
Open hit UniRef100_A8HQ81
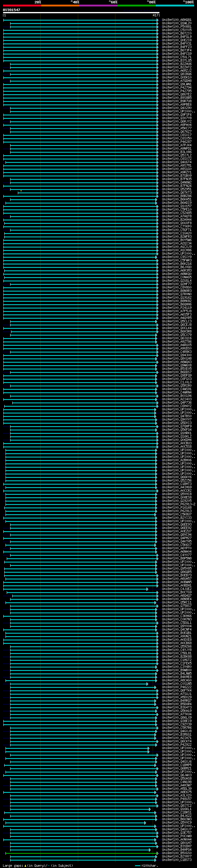[176, 20]
